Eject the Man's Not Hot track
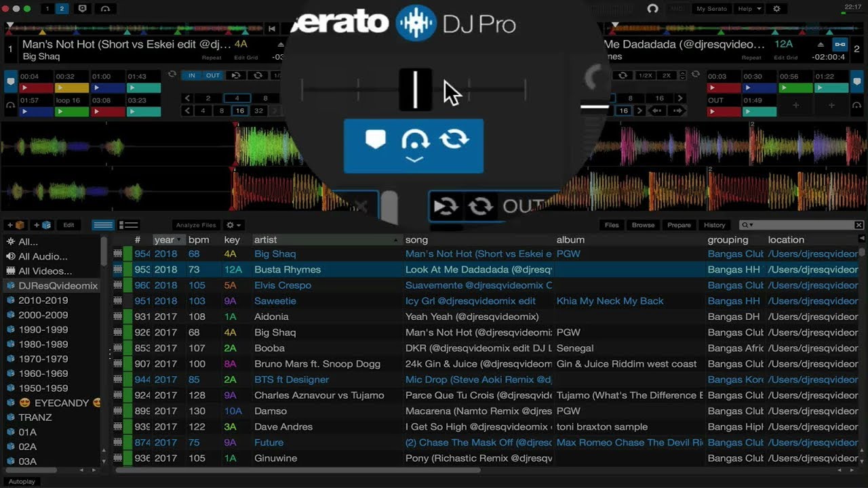 (281, 45)
